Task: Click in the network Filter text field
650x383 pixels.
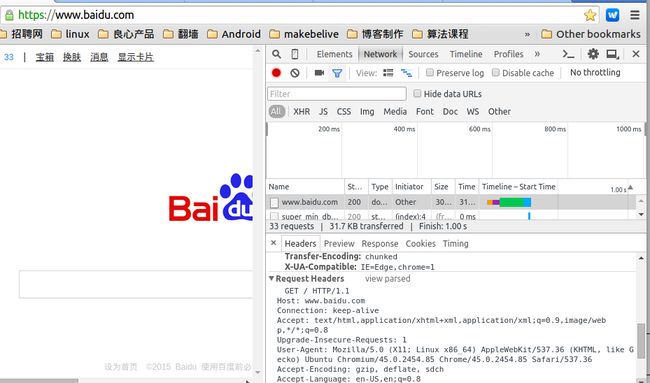Action: pyautogui.click(x=337, y=94)
